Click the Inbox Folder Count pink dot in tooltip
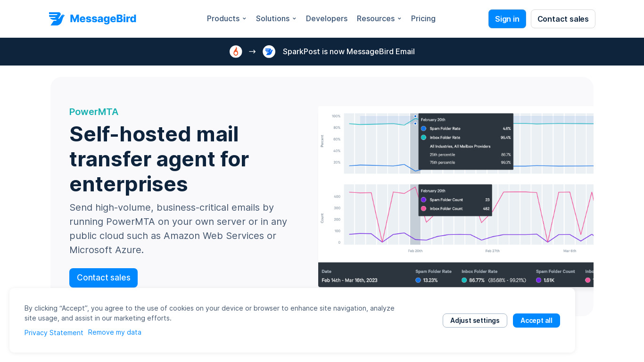This screenshot has height=362, width=644. point(423,208)
